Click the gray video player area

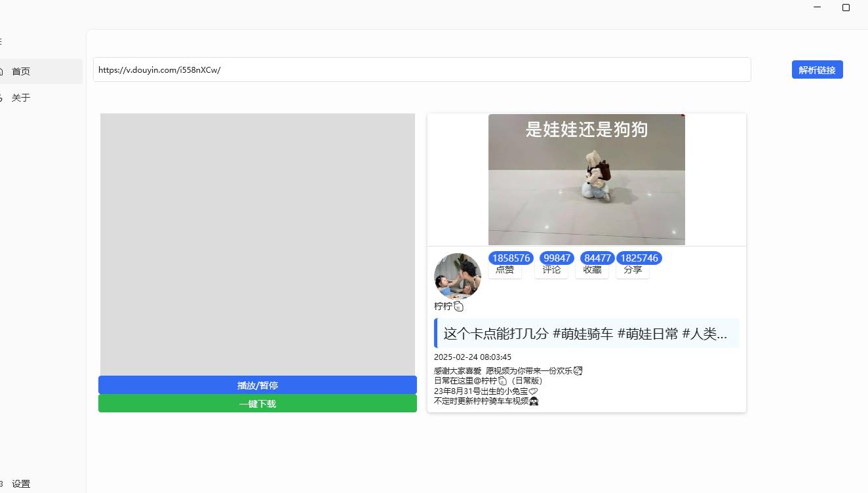click(258, 244)
